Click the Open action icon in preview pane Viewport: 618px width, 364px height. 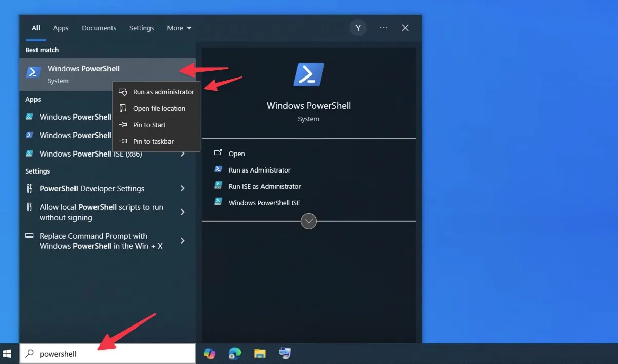tap(218, 153)
